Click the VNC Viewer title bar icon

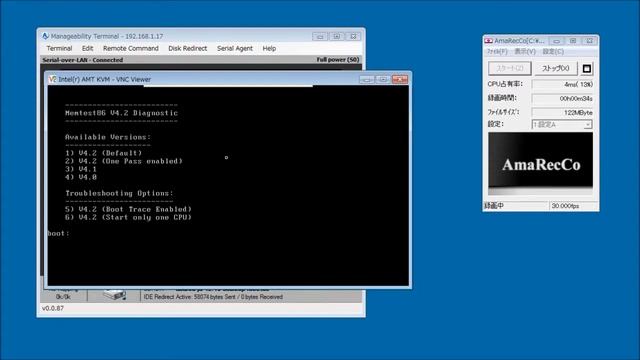point(52,79)
